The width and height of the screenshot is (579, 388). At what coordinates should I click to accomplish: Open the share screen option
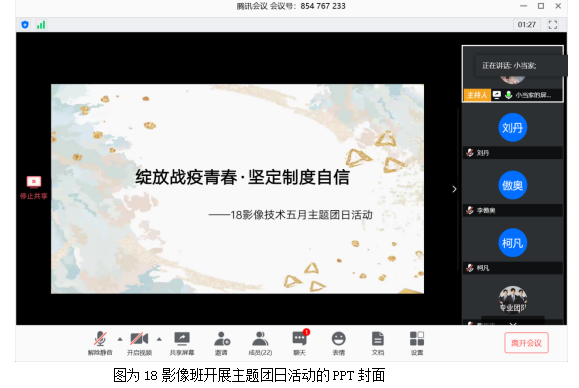[x=182, y=343]
